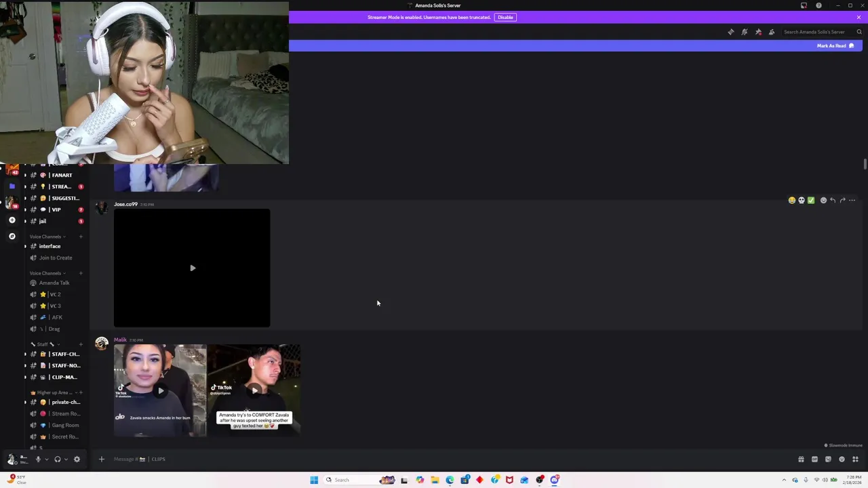Expand the private-ch... channel arrow
Viewport: 868px width, 488px height.
(x=25, y=402)
